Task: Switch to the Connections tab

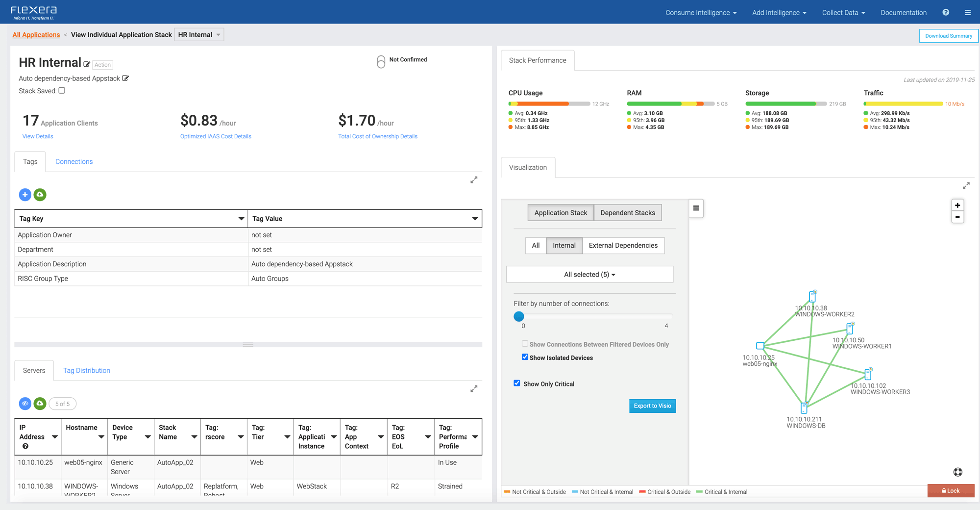Action: point(74,162)
